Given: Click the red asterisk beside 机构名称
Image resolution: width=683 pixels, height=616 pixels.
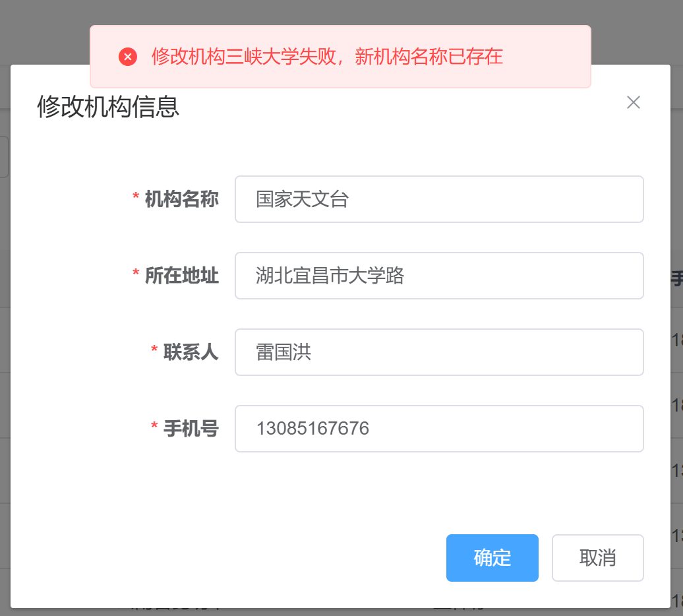Looking at the screenshot, I should point(136,198).
